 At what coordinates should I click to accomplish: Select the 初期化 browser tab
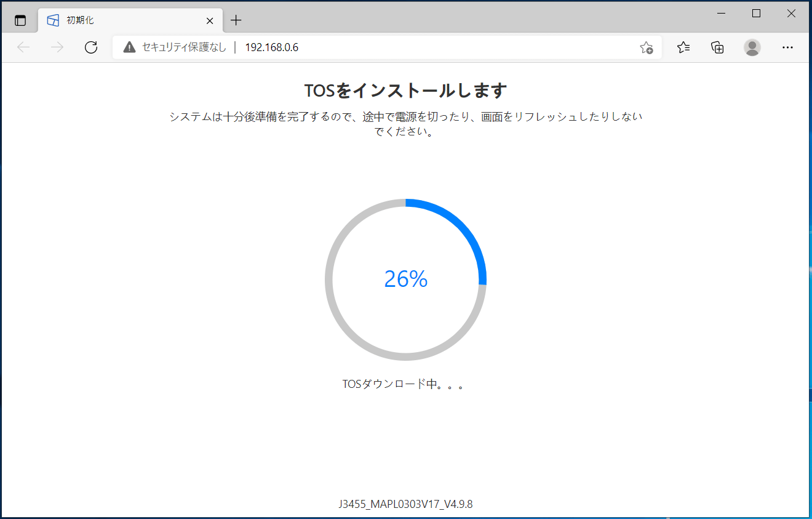(x=130, y=20)
